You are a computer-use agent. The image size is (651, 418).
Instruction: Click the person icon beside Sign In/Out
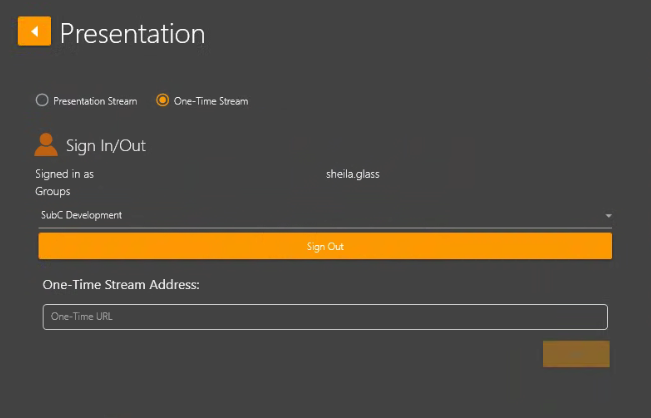(x=46, y=145)
